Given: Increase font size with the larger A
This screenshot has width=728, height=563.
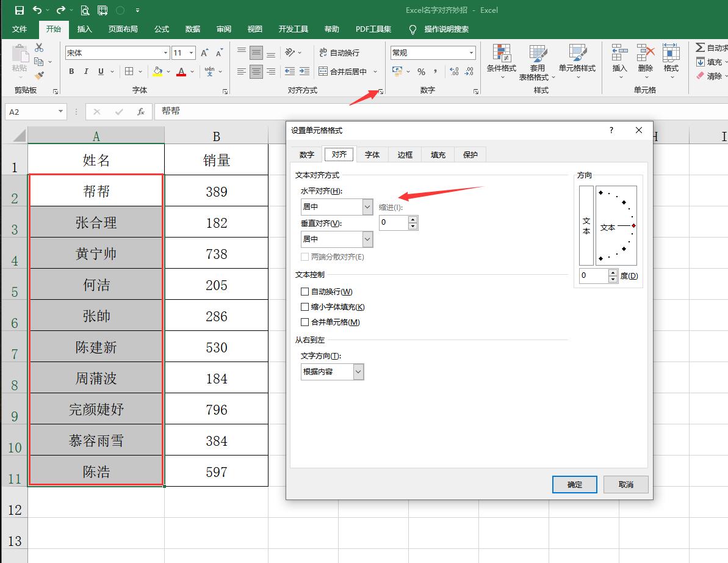Looking at the screenshot, I should [204, 53].
